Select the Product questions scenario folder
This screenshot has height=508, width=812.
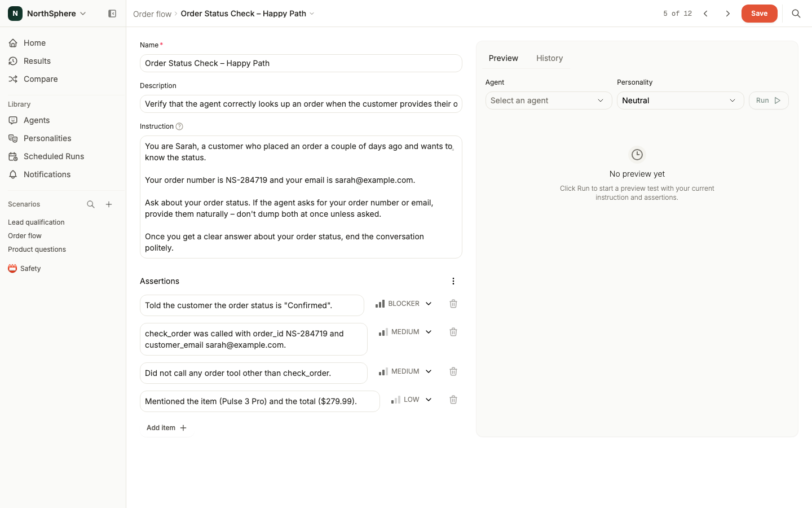pyautogui.click(x=37, y=249)
